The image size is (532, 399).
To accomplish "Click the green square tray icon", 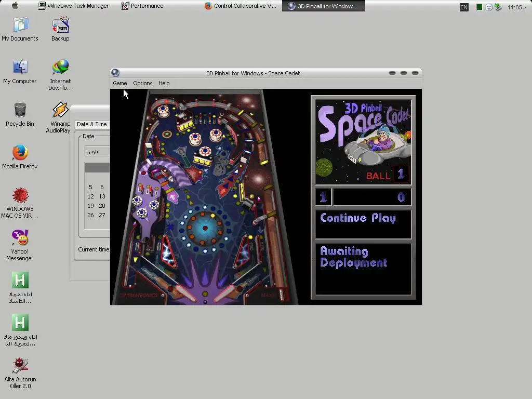I will [479, 7].
